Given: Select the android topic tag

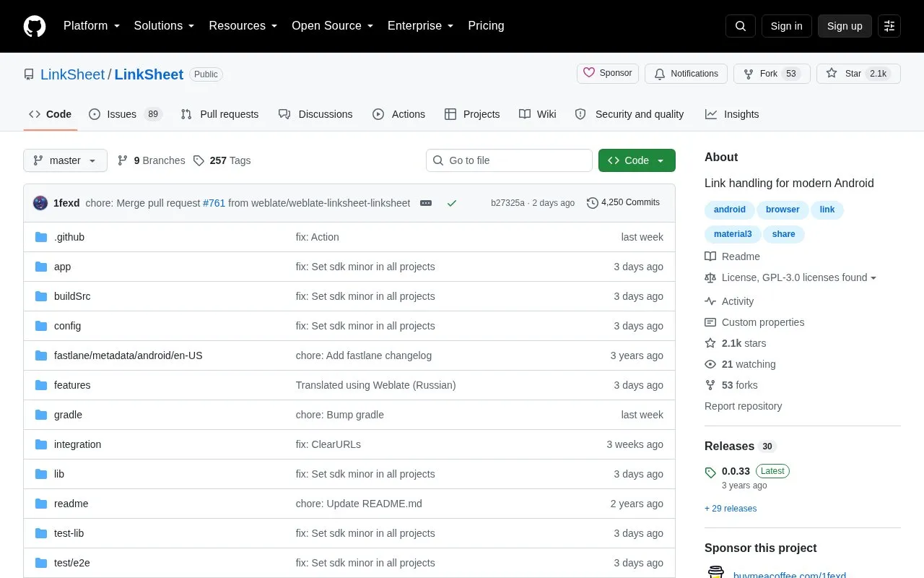Looking at the screenshot, I should pyautogui.click(x=729, y=210).
